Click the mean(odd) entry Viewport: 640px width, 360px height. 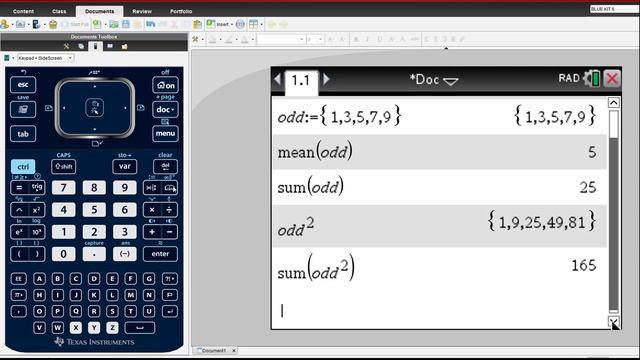(x=315, y=152)
